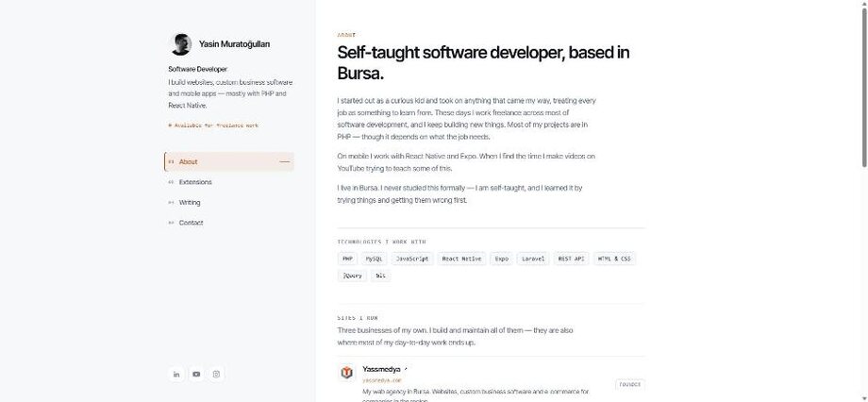Click the external arrow next to Yassmedya
The width and height of the screenshot is (868, 402).
tap(406, 369)
